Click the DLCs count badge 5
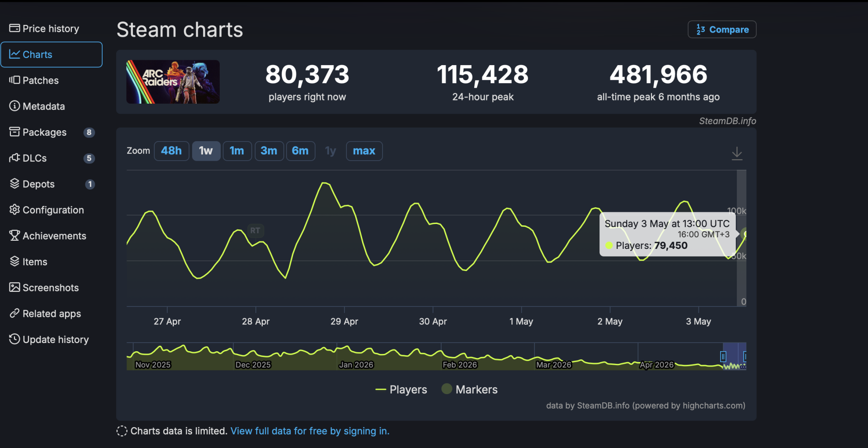Viewport: 868px width, 448px height. click(x=89, y=158)
